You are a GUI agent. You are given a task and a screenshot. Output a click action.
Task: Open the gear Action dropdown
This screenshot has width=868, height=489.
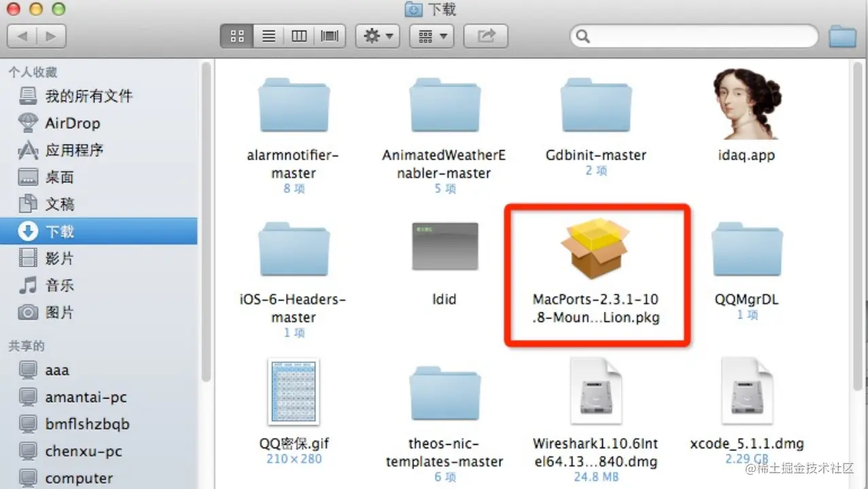[379, 36]
